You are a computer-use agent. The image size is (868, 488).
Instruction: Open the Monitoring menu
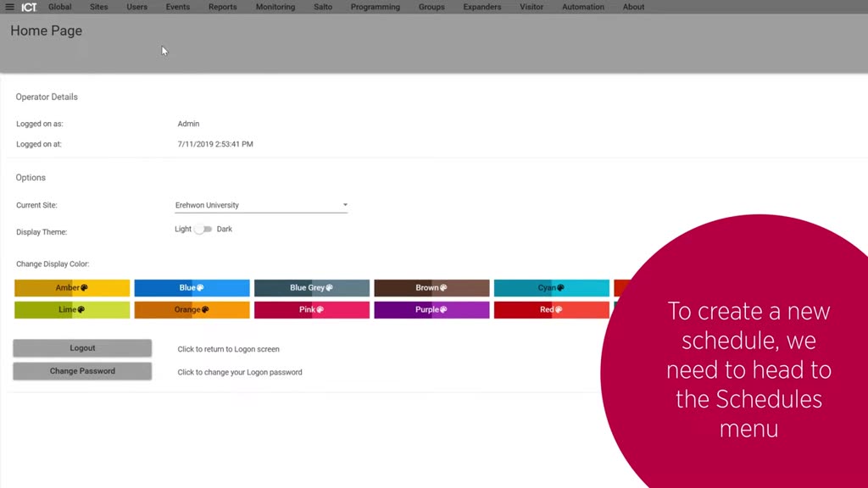(275, 7)
